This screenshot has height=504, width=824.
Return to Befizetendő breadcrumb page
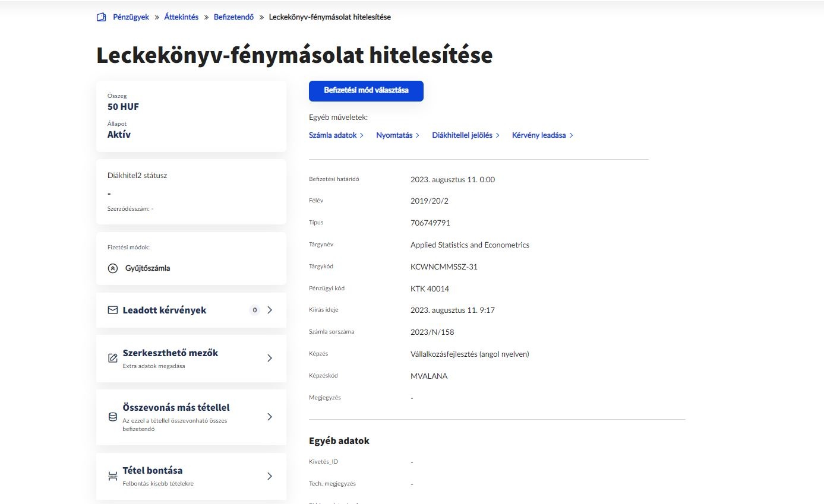click(233, 17)
